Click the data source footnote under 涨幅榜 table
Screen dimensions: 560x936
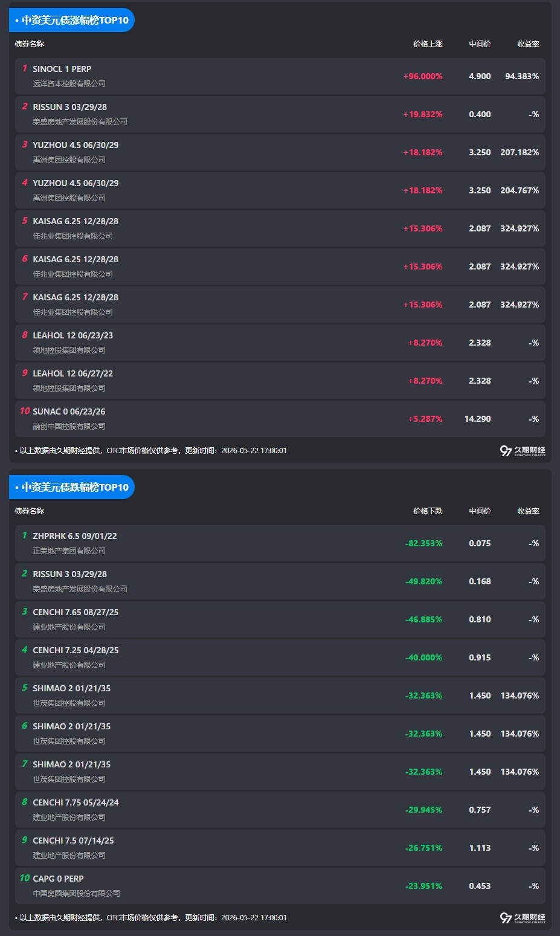click(151, 451)
